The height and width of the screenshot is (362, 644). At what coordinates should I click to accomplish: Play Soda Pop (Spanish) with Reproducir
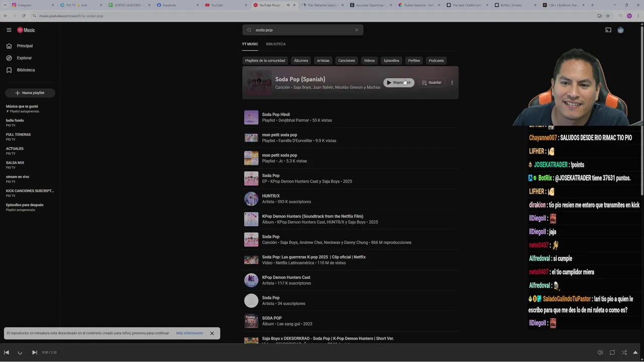click(x=399, y=82)
